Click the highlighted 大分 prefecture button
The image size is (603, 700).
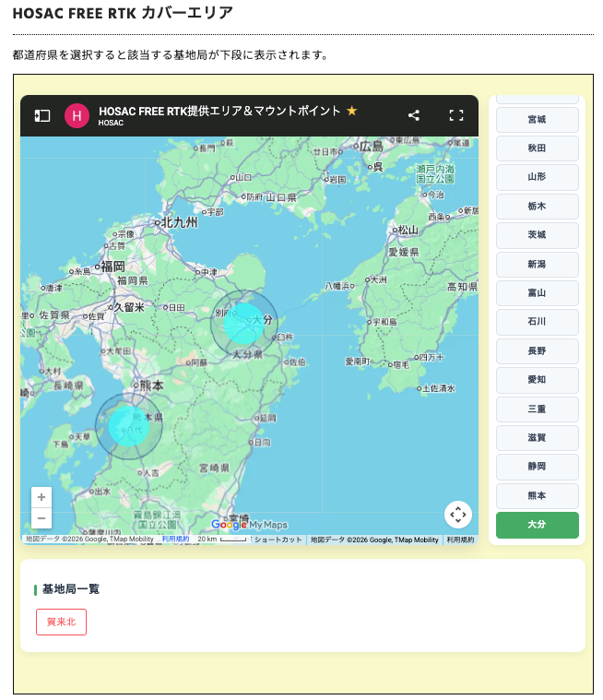[x=538, y=525]
